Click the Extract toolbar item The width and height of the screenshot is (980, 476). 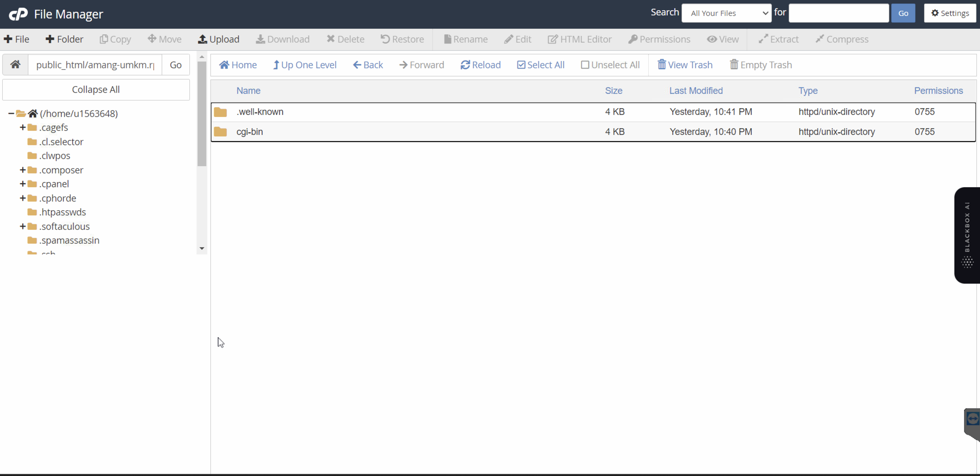778,39
